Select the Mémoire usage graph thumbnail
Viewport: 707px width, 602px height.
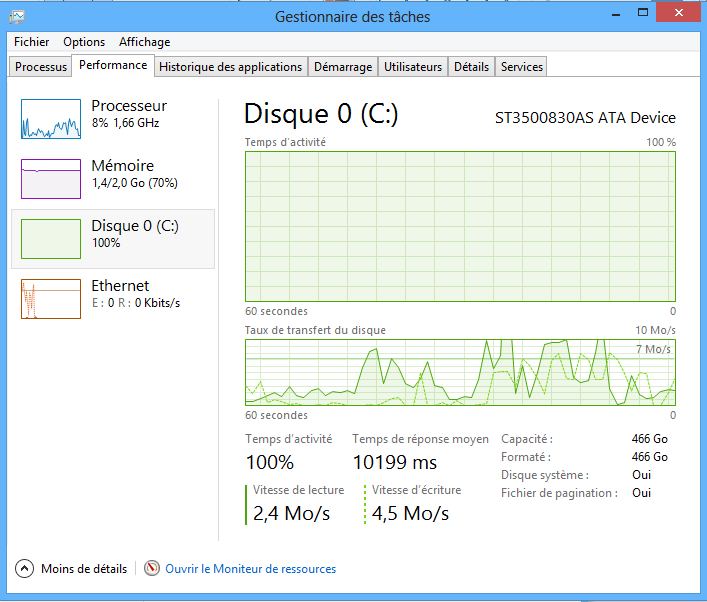[x=51, y=179]
